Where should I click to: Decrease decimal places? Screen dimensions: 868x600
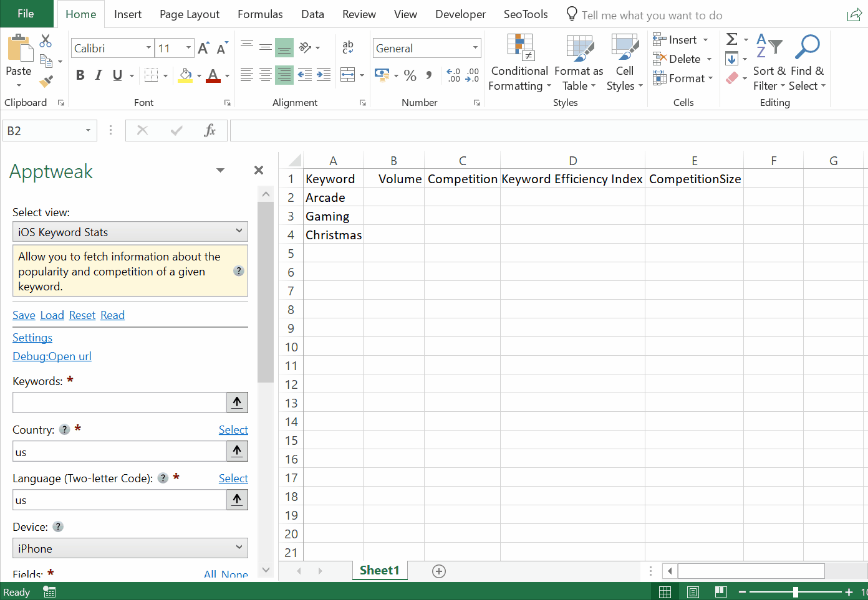[473, 75]
